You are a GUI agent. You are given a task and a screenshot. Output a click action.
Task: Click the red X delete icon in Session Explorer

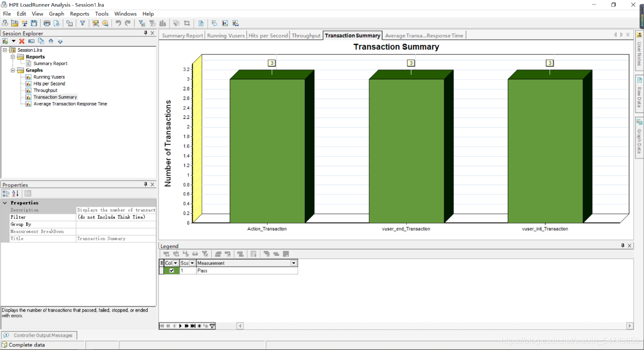22,41
